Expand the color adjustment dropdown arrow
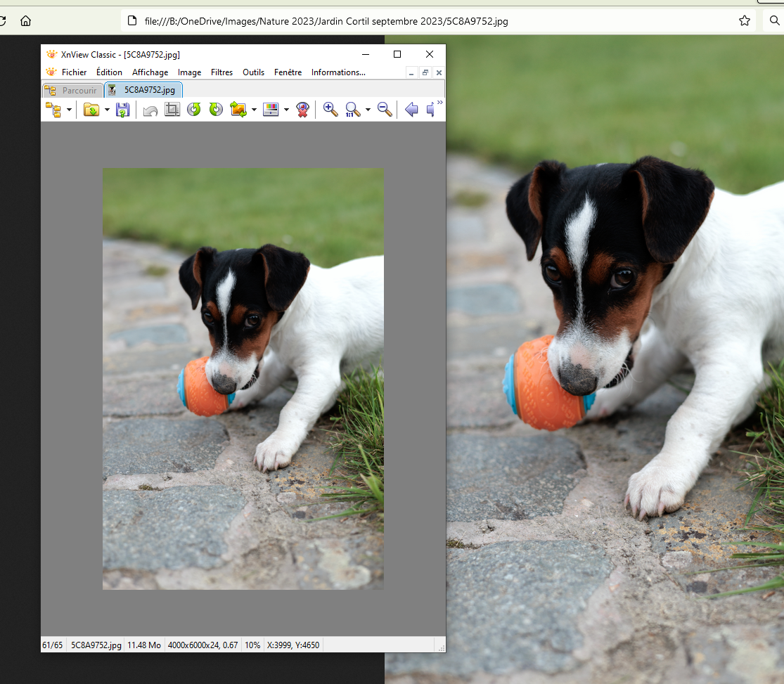The image size is (784, 684). point(287,110)
